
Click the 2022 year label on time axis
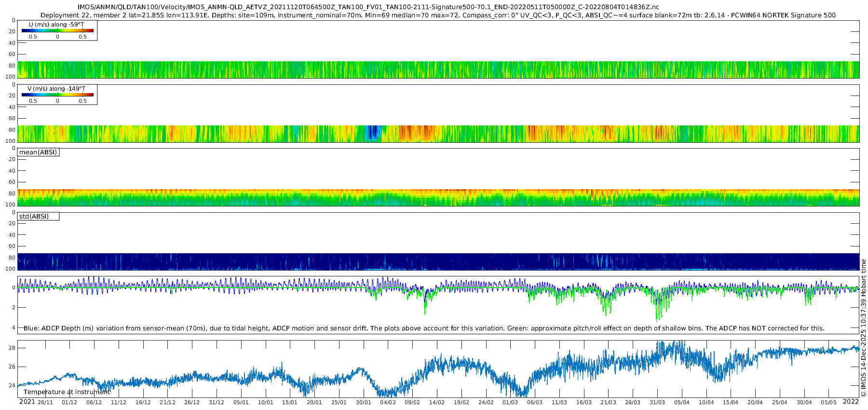(x=851, y=402)
